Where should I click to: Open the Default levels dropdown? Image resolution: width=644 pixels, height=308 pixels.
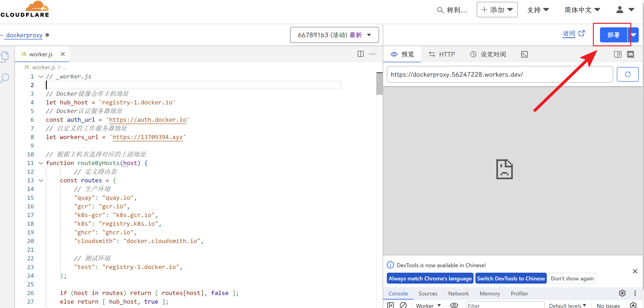[x=567, y=305]
